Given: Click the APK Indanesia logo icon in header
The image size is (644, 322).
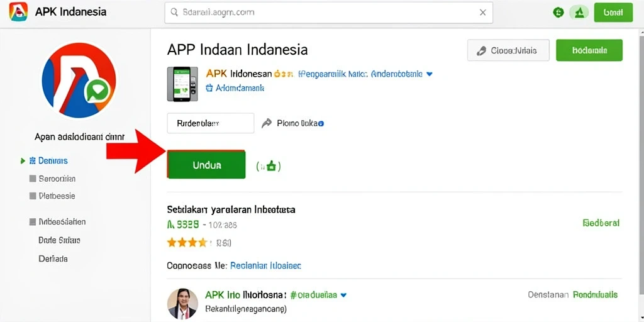Looking at the screenshot, I should coord(18,11).
